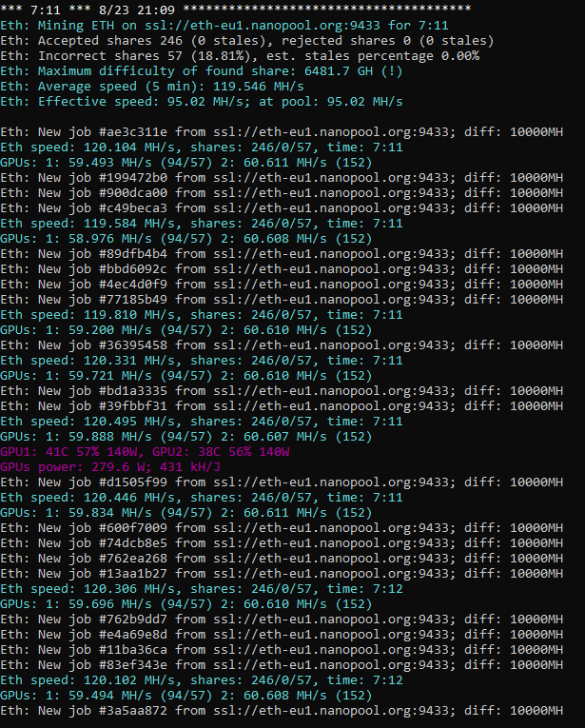This screenshot has height=728, width=585.
Task: Select the New job #900dca00 line
Action: 282,193
